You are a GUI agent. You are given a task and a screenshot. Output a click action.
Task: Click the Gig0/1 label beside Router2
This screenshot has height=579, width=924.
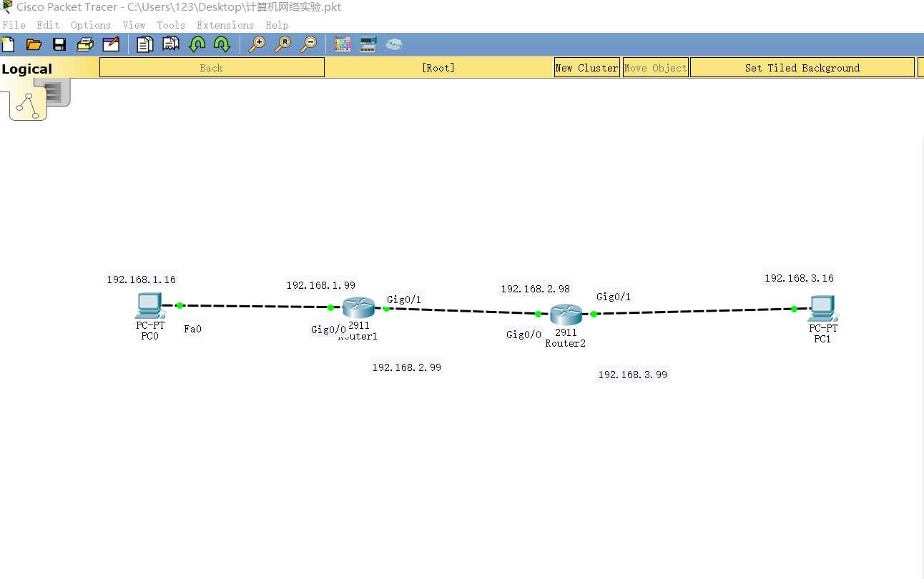point(614,297)
